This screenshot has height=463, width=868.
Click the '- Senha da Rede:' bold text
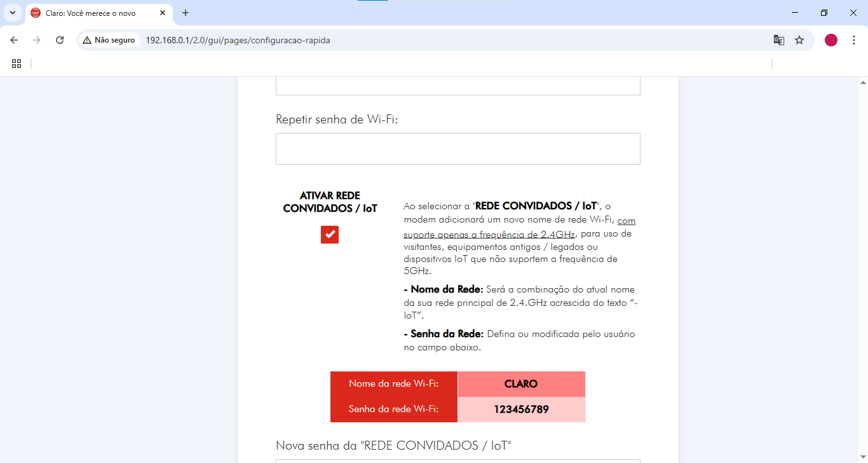coord(444,334)
